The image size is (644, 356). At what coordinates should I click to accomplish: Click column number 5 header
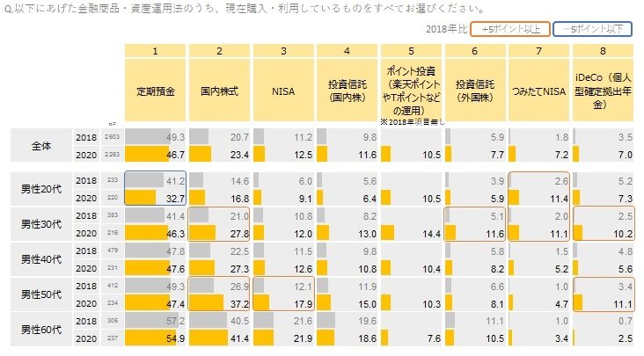[411, 51]
